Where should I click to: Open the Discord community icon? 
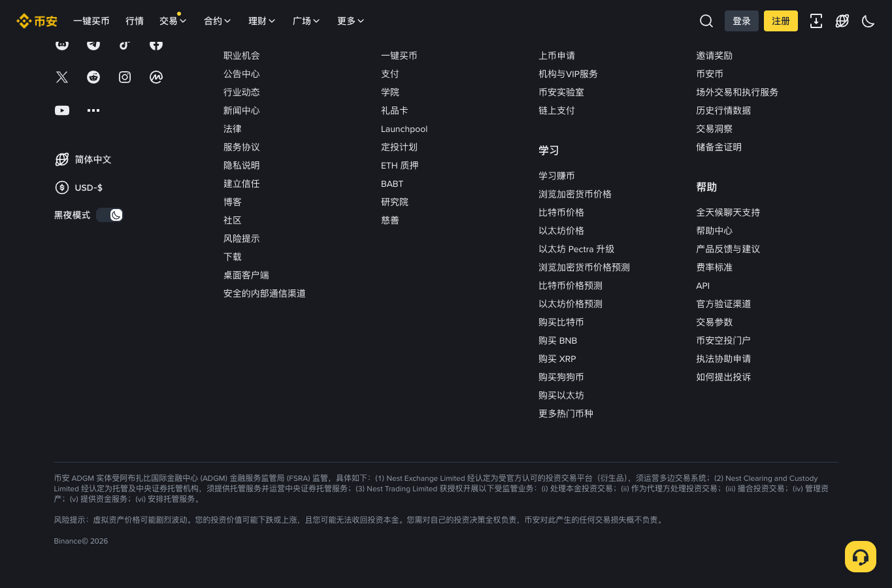point(62,44)
